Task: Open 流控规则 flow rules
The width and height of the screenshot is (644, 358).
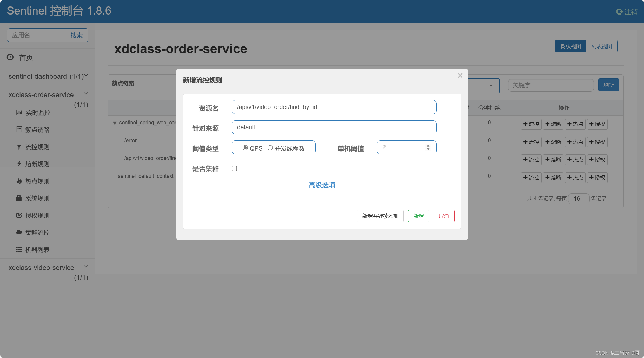Action: tap(33, 147)
